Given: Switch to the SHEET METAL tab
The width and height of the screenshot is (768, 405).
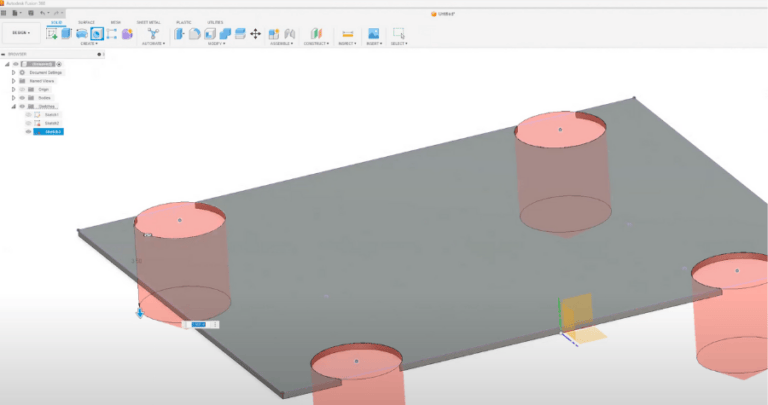Looking at the screenshot, I should 148,21.
